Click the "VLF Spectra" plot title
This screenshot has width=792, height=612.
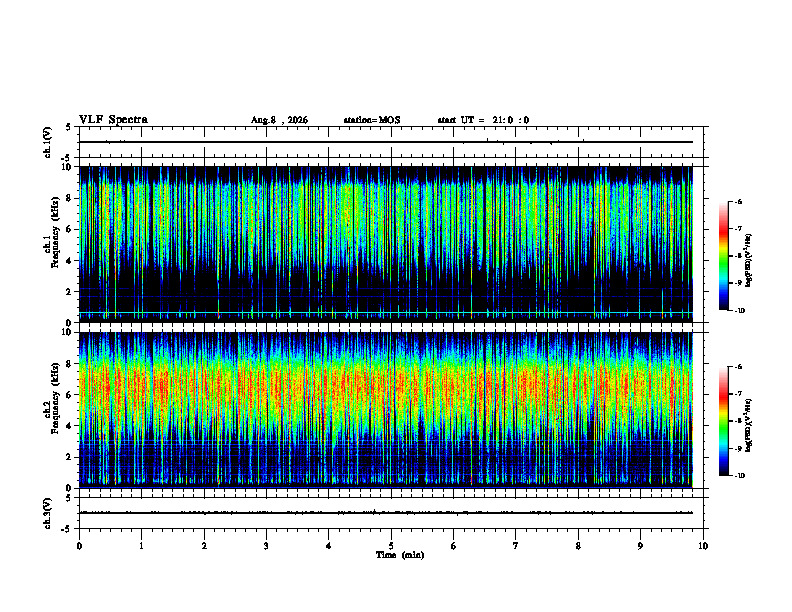pyautogui.click(x=113, y=120)
